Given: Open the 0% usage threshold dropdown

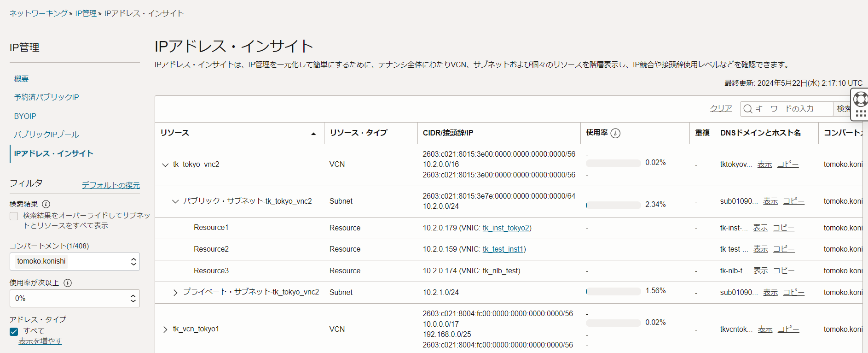Looking at the screenshot, I should (75, 299).
